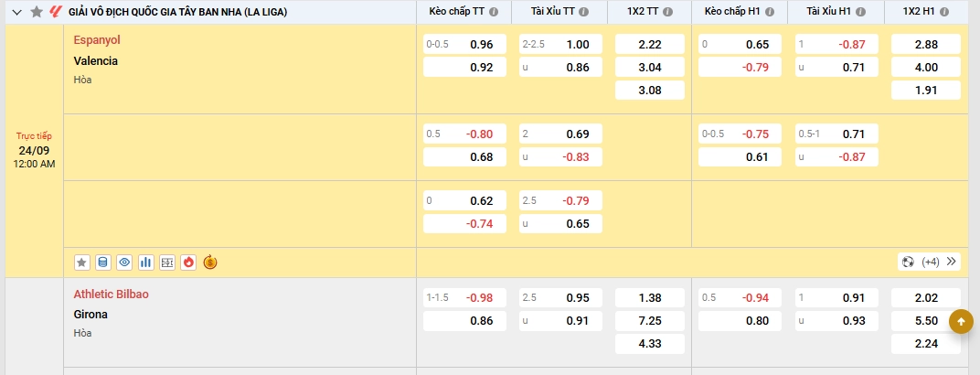Star the Espanyol vs Valencia match
The width and height of the screenshot is (980, 375).
pos(82,262)
